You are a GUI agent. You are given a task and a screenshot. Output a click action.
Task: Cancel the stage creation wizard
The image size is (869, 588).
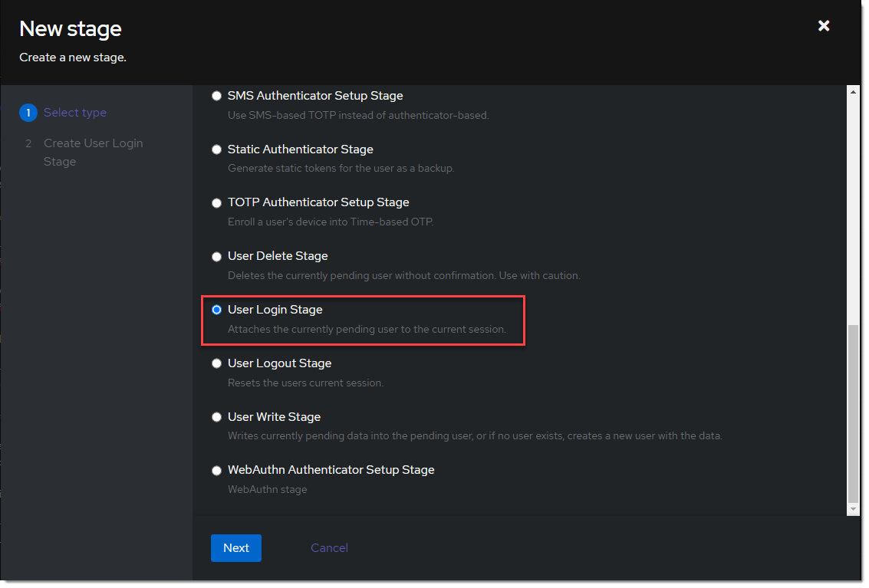click(x=329, y=548)
